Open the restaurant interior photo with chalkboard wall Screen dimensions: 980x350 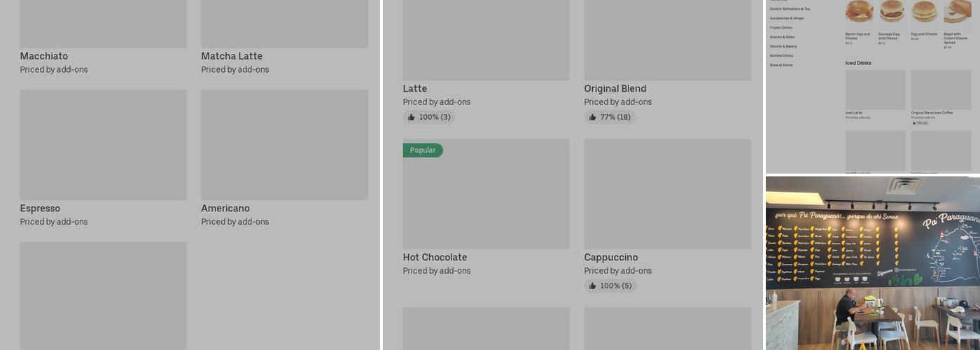[x=872, y=263]
